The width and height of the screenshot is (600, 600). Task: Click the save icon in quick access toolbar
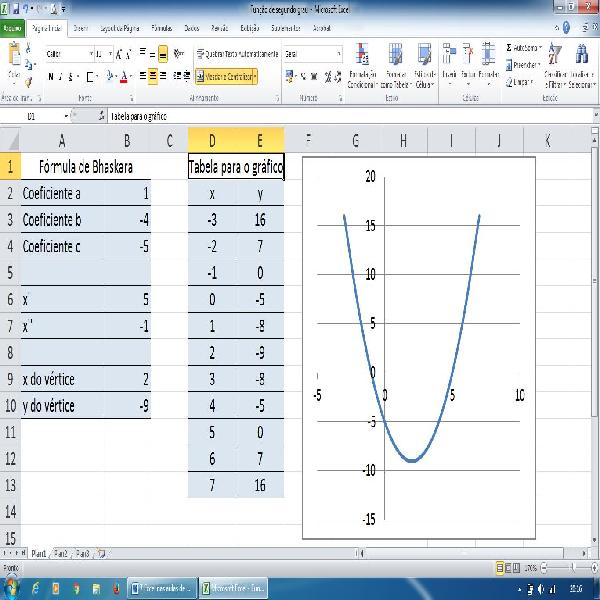point(16,8)
